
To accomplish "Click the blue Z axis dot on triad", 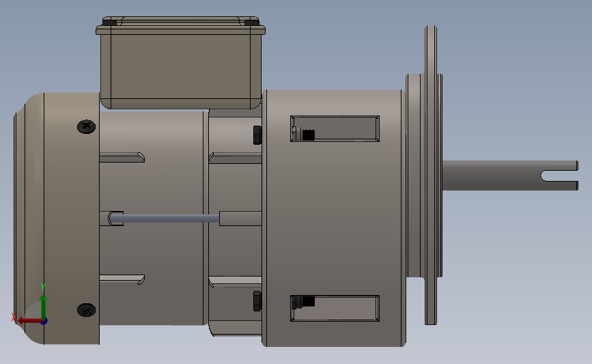I will click(44, 322).
